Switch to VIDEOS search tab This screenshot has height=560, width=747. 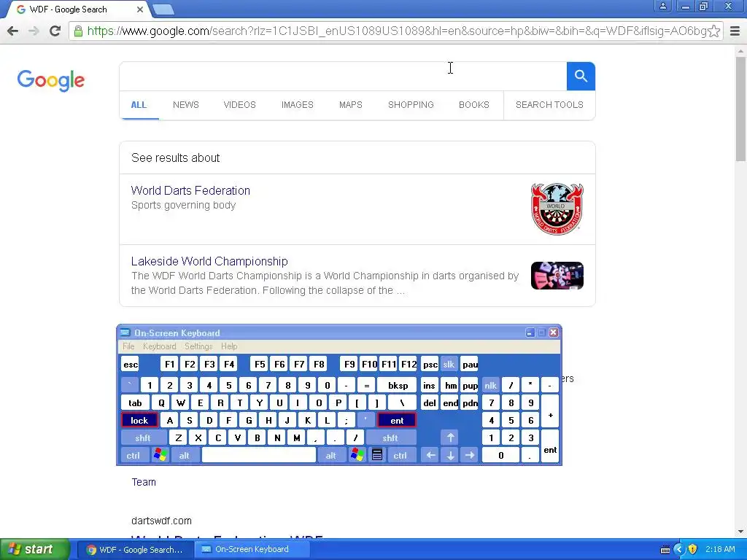(239, 105)
